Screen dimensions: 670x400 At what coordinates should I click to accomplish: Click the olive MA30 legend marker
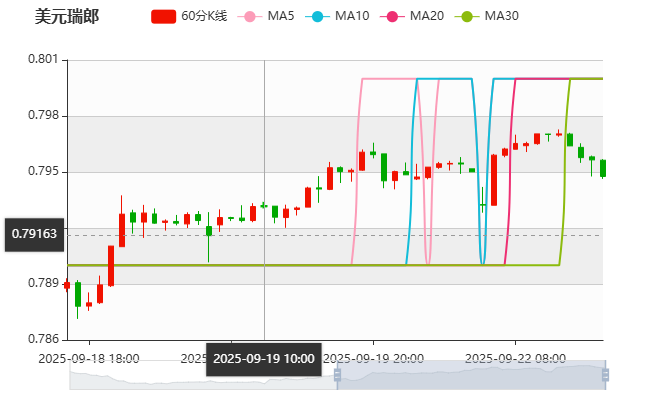click(467, 17)
